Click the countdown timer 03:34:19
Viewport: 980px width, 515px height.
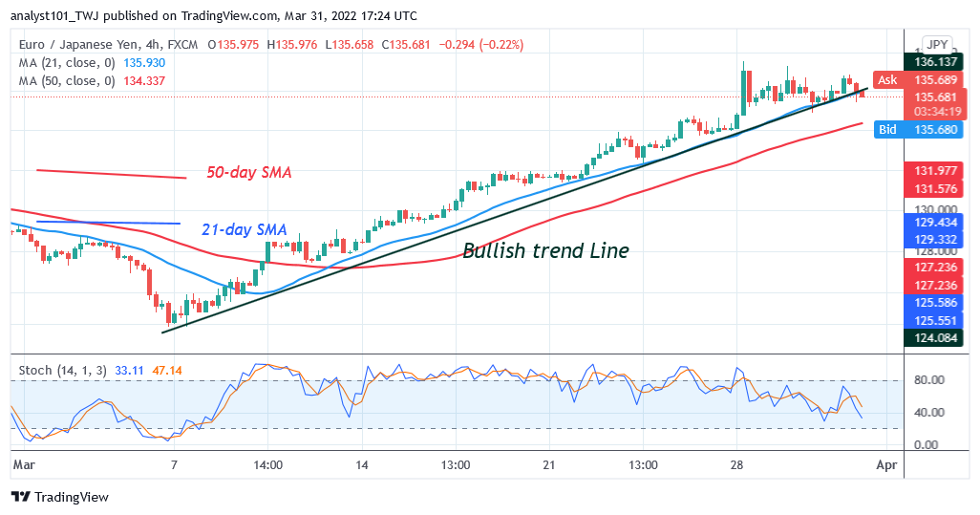pos(937,112)
